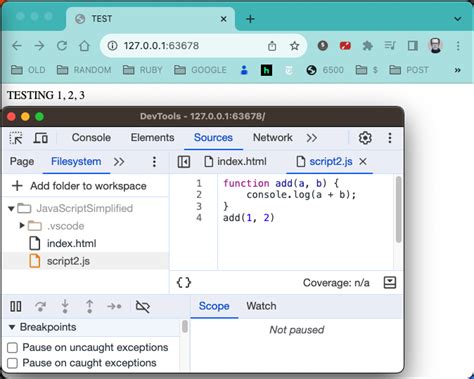Open the media control playlist icon
This screenshot has width=474, height=379.
(x=390, y=46)
